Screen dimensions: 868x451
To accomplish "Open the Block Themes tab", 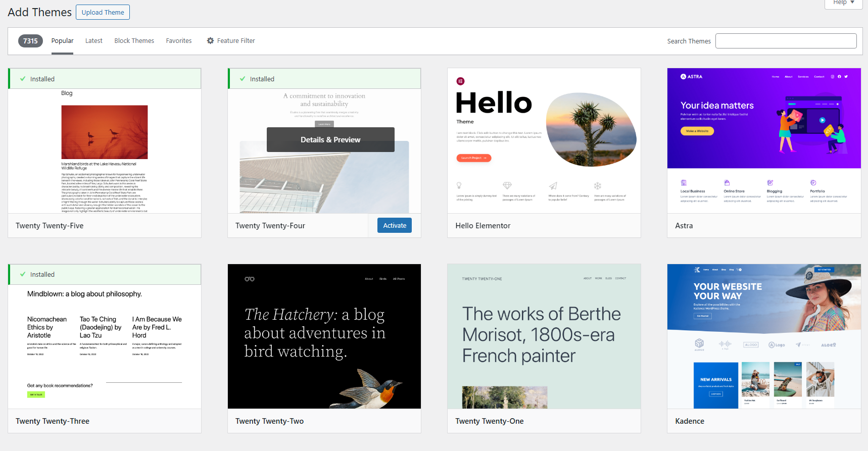I will click(x=134, y=41).
